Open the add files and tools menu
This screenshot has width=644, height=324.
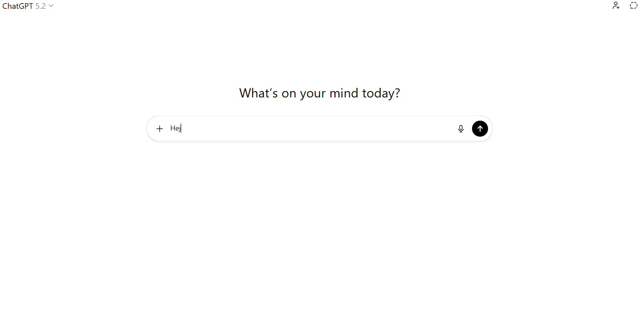point(160,129)
